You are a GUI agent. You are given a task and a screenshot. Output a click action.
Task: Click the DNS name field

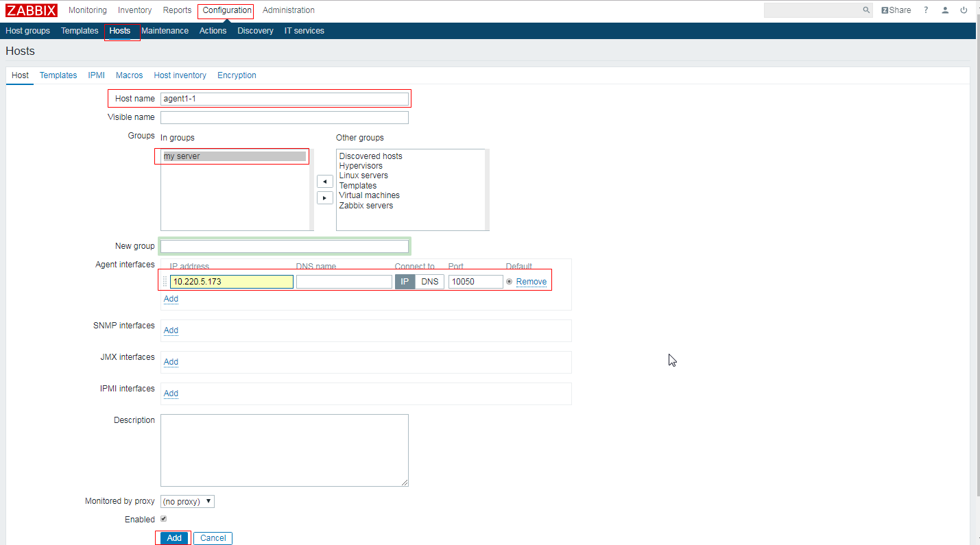click(344, 282)
